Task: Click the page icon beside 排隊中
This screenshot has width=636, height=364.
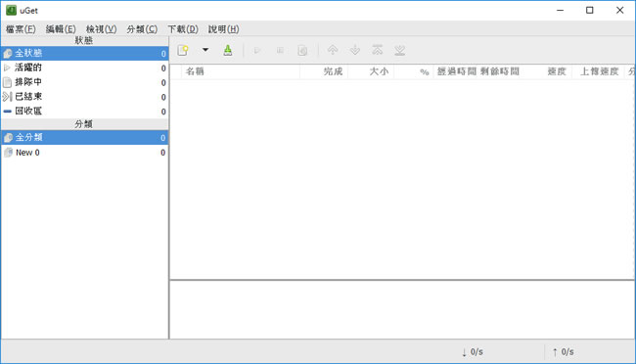Action: (7, 82)
